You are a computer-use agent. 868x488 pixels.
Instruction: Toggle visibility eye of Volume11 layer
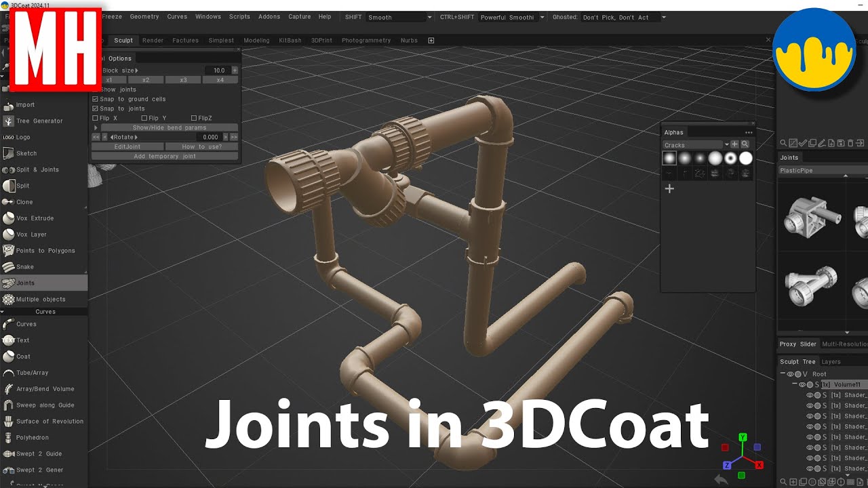point(802,384)
